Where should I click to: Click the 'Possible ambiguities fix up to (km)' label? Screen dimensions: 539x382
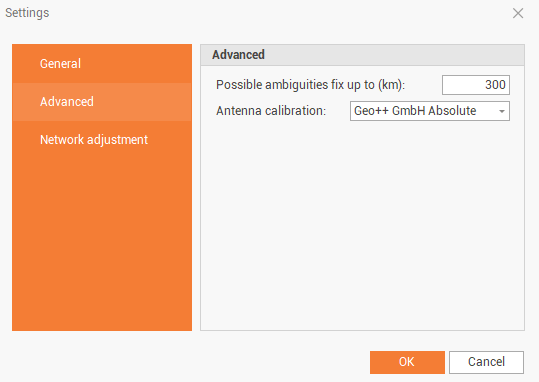coord(310,85)
